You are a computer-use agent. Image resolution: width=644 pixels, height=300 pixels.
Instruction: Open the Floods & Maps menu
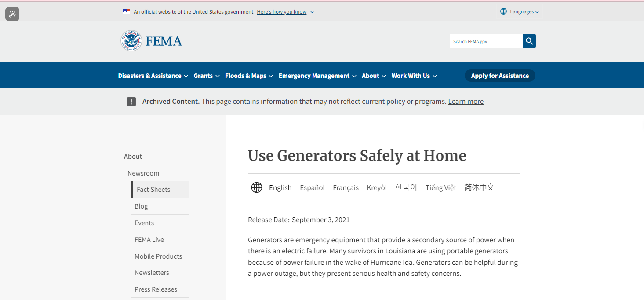click(x=249, y=76)
